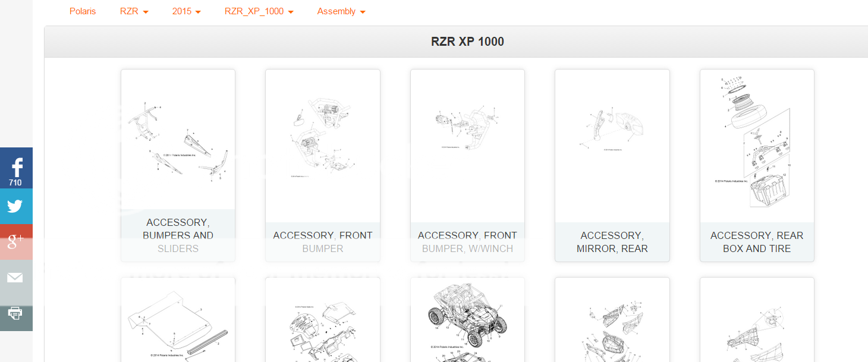Open the roof panel diagram thumbnail
This screenshot has height=362, width=868.
[178, 319]
